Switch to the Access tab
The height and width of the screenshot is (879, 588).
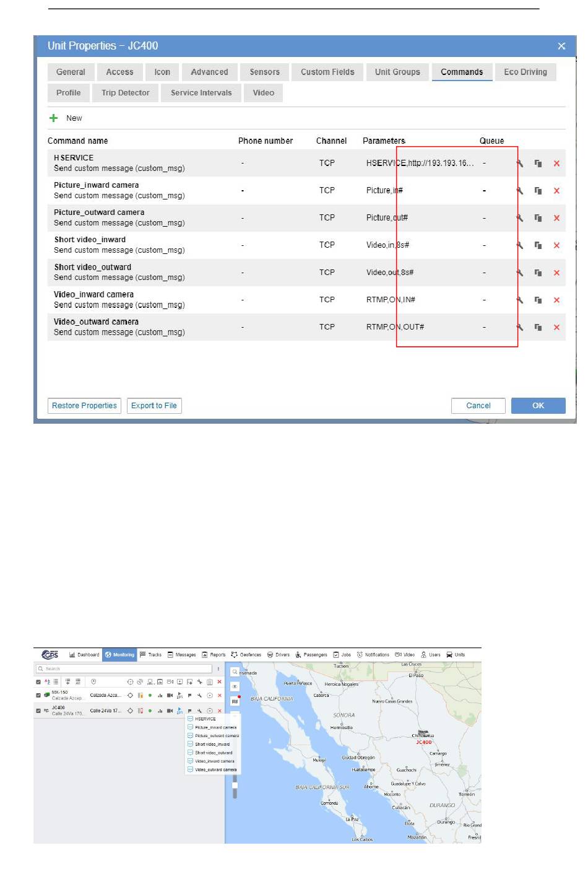(119, 72)
